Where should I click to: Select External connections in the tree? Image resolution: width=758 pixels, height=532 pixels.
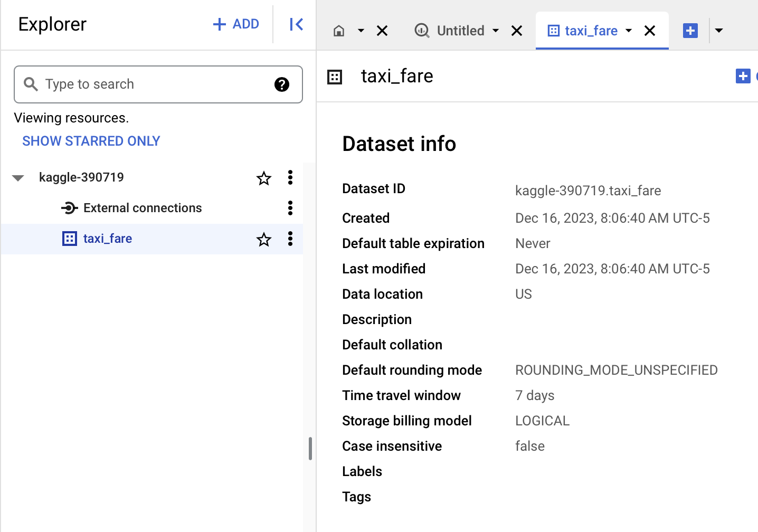(x=143, y=208)
